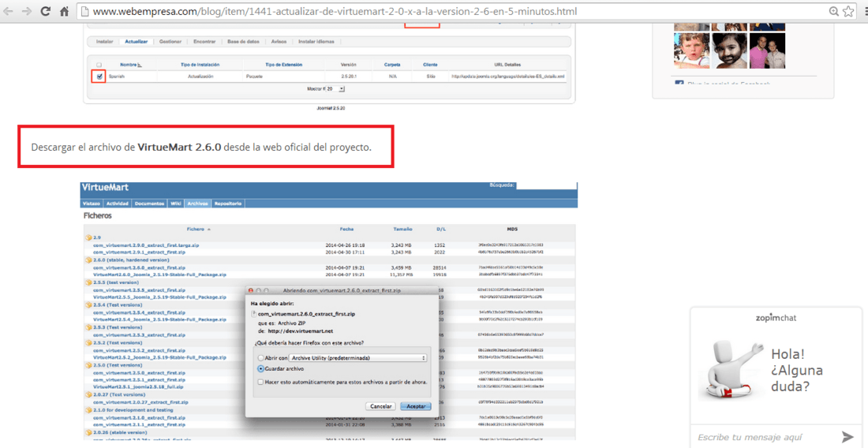Screen dimensions: 868x448
Task: Click the blond child Facebook thumbnail
Action: click(x=691, y=50)
